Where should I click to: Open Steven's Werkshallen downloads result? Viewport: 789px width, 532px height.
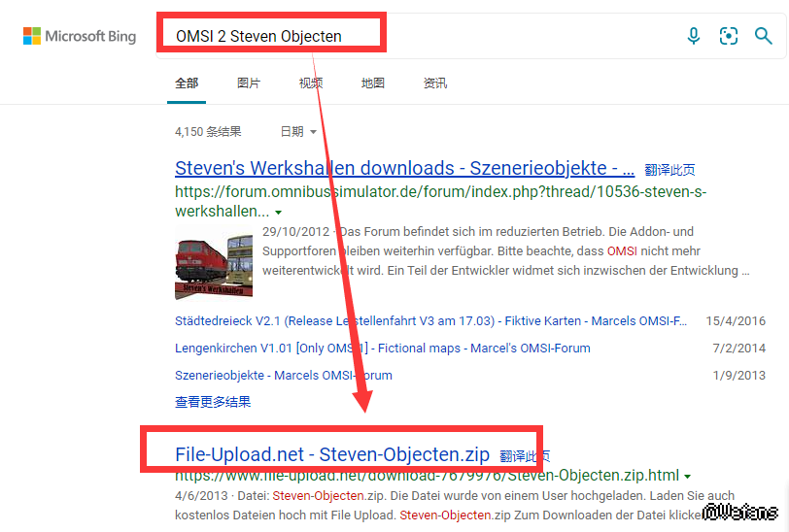pyautogui.click(x=404, y=169)
